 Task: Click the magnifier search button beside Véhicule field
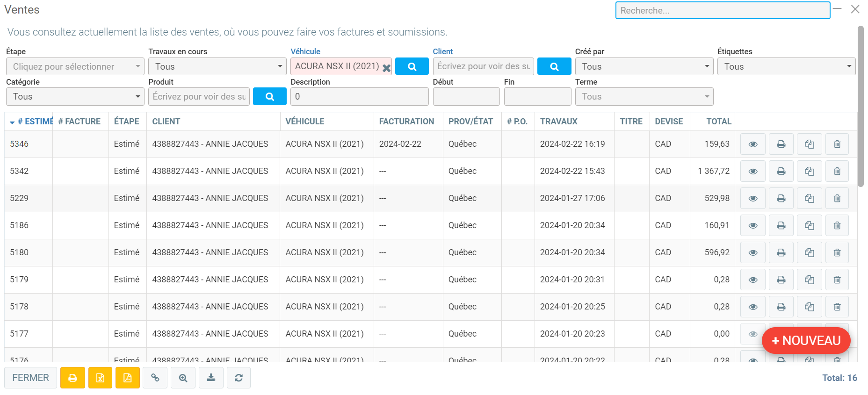tap(412, 66)
